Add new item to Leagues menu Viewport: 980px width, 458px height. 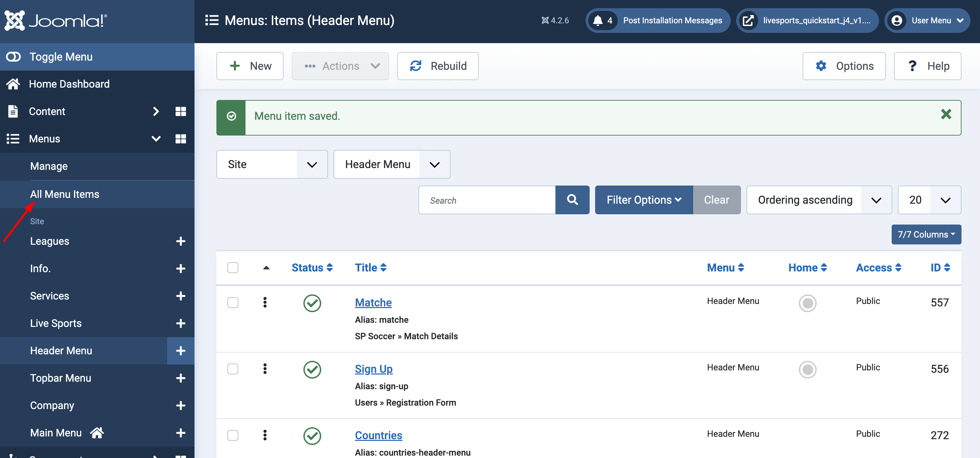[181, 241]
